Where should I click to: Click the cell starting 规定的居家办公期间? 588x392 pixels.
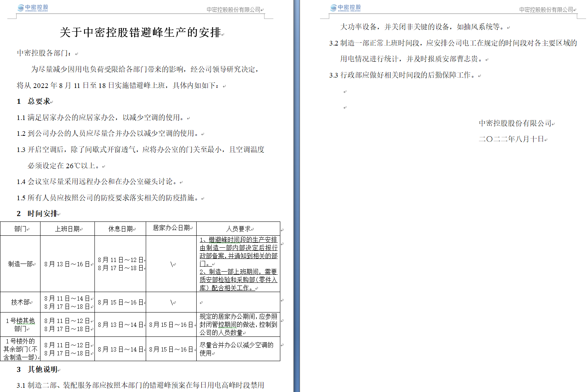tap(238, 324)
